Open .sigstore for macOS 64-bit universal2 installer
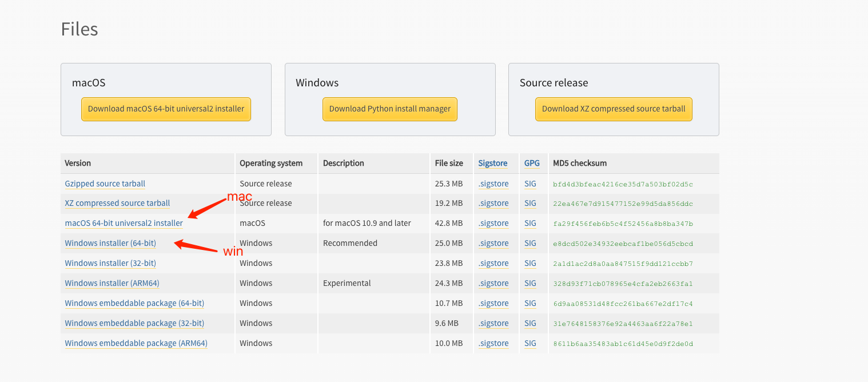This screenshot has width=868, height=382. (493, 223)
